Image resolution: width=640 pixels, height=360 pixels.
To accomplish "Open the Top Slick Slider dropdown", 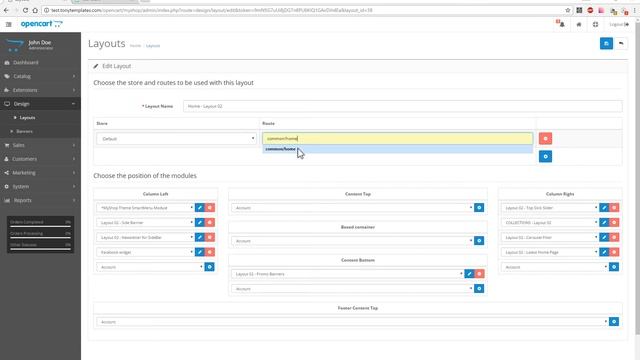I will coord(550,208).
